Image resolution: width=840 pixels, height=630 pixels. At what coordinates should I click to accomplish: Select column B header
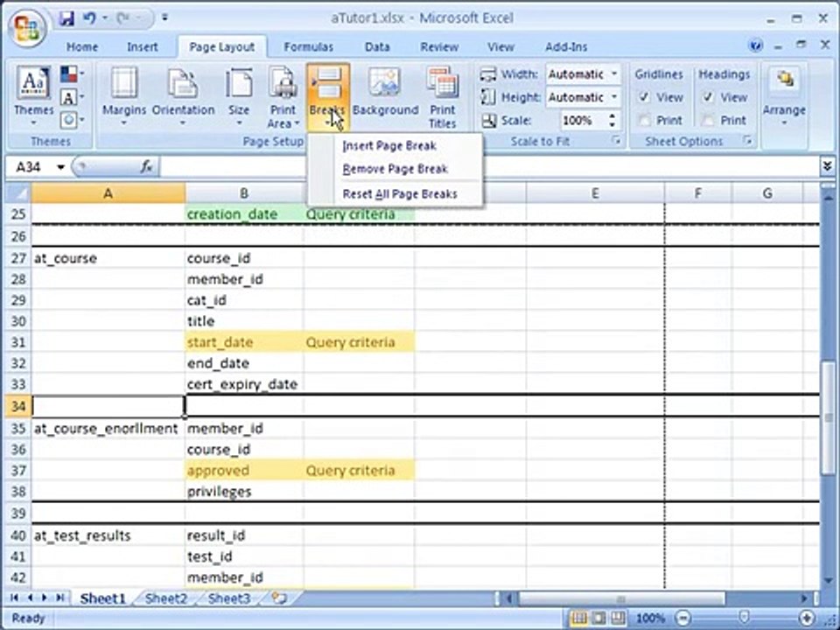pos(244,193)
